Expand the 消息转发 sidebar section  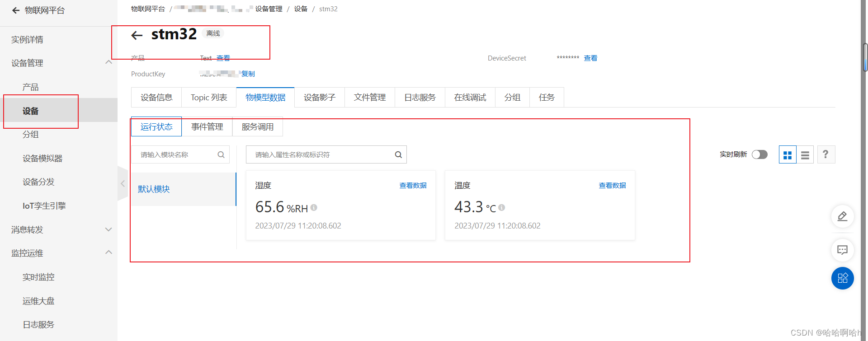108,229
